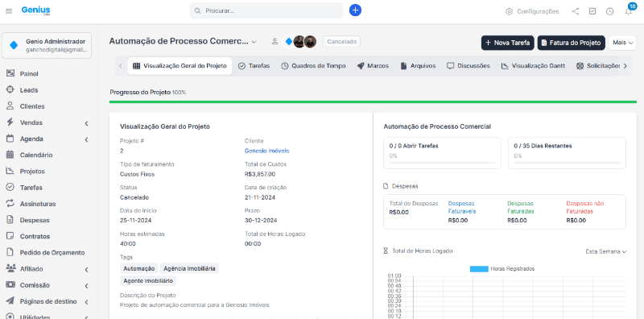The width and height of the screenshot is (644, 319).
Task: Switch to the Discussões tab
Action: [469, 66]
